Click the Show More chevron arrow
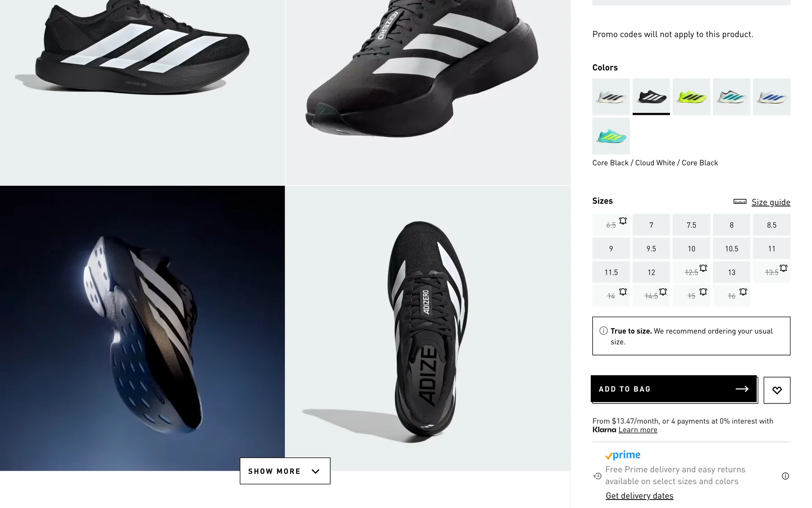This screenshot has width=812, height=508. point(315,471)
